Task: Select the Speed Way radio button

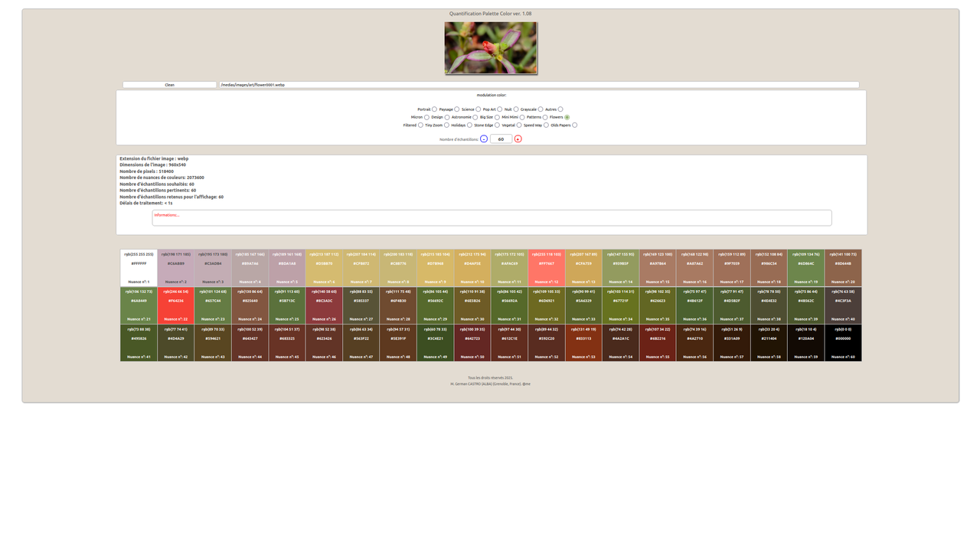Action: (546, 125)
